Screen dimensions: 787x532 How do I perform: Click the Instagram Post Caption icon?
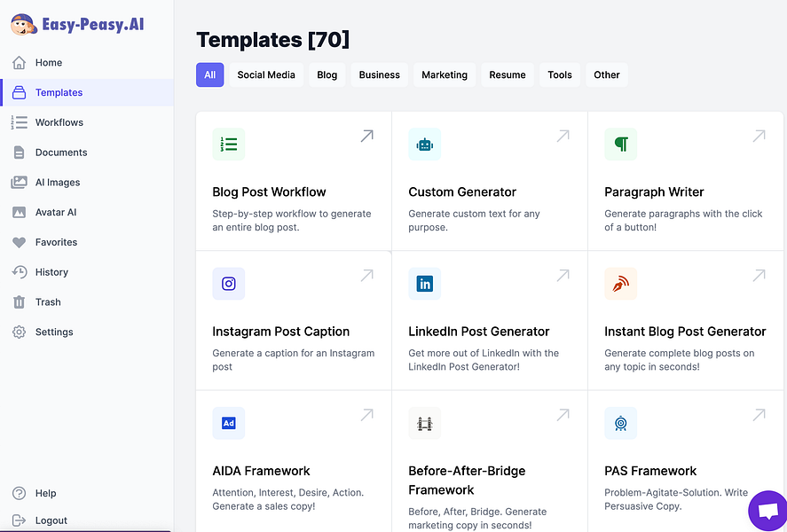pos(229,284)
